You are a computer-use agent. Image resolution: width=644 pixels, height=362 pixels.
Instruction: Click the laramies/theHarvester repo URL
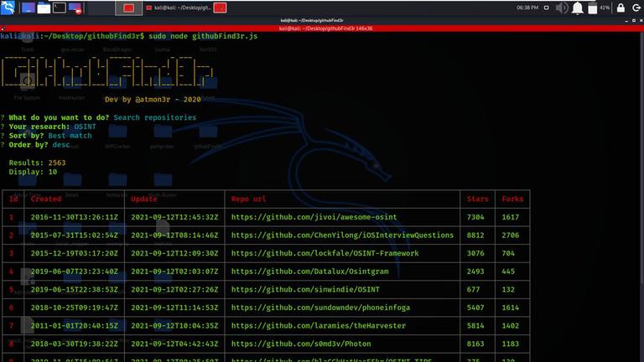[x=319, y=325]
